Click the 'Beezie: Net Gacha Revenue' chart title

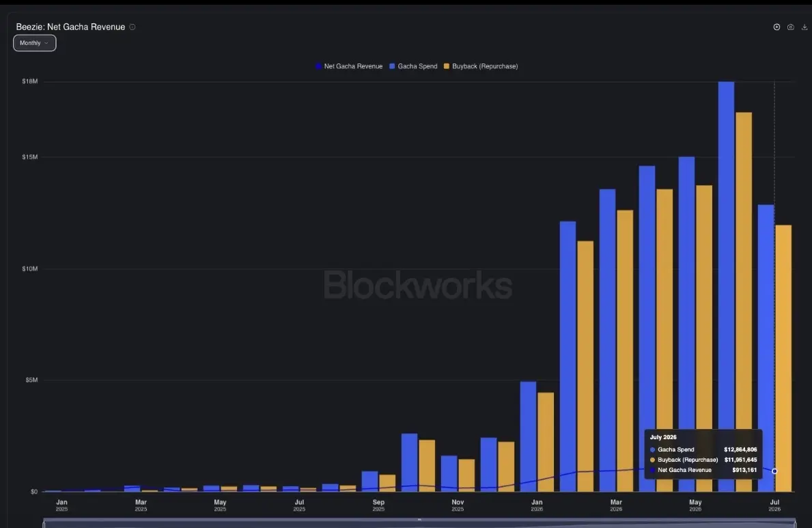pos(70,27)
